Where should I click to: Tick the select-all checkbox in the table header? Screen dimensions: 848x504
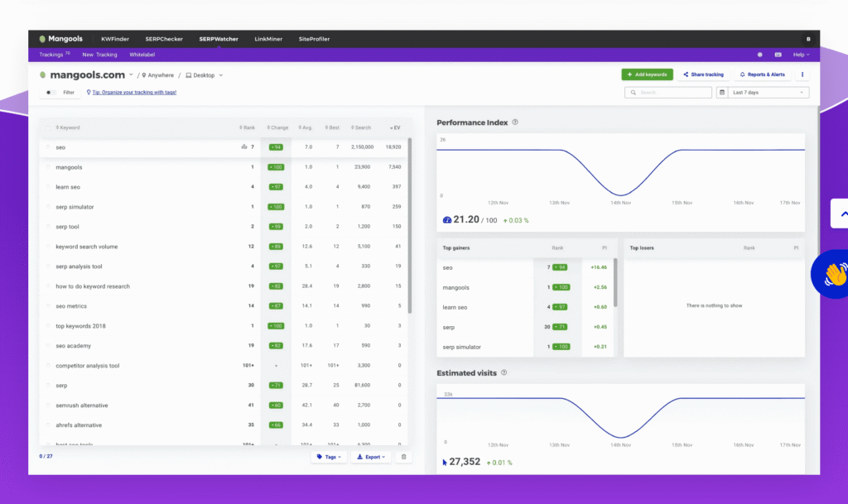48,127
